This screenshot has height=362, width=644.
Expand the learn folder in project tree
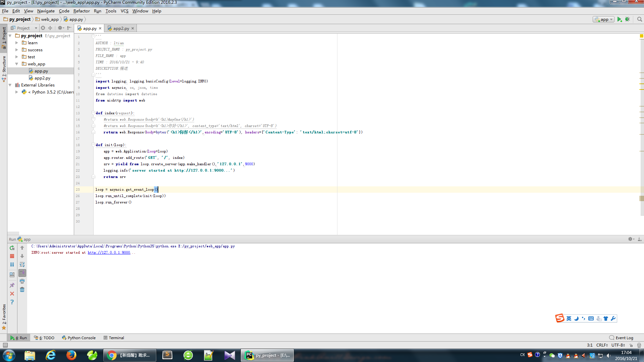(17, 43)
